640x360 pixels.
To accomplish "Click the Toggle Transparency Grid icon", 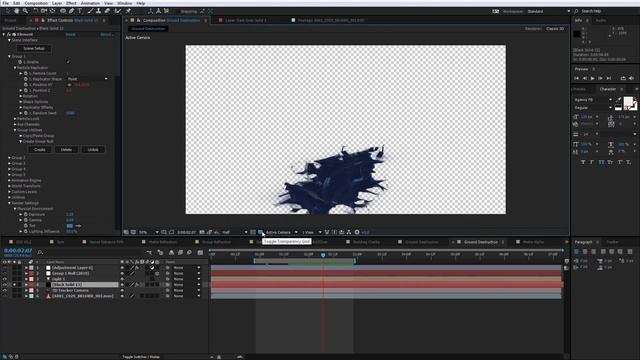I will click(x=260, y=232).
